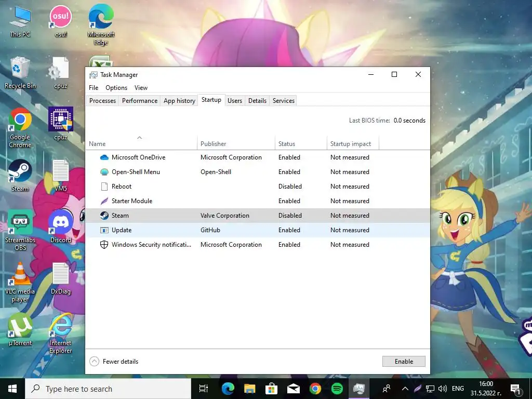
Task: Select the VLC media player shortcut
Action: click(20, 282)
